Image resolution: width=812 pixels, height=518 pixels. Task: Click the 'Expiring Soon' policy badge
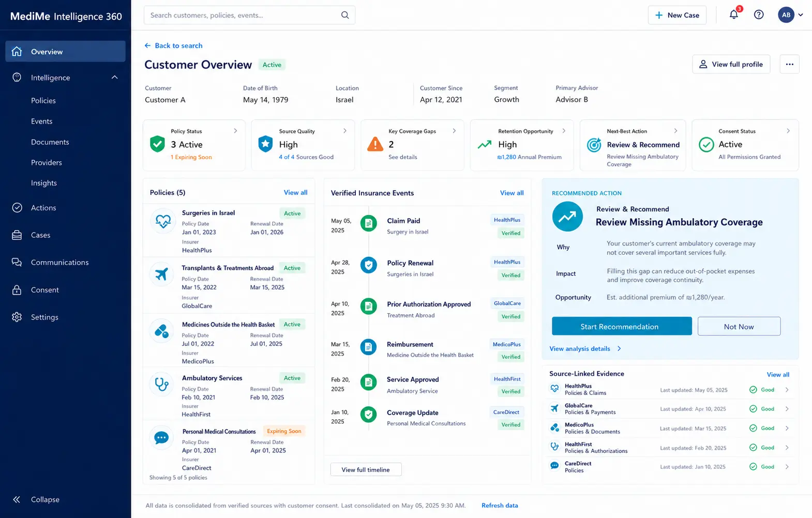[284, 431]
